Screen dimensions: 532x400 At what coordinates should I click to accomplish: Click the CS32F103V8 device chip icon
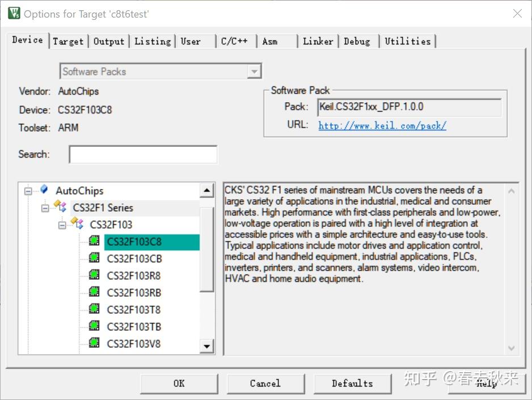(x=94, y=343)
